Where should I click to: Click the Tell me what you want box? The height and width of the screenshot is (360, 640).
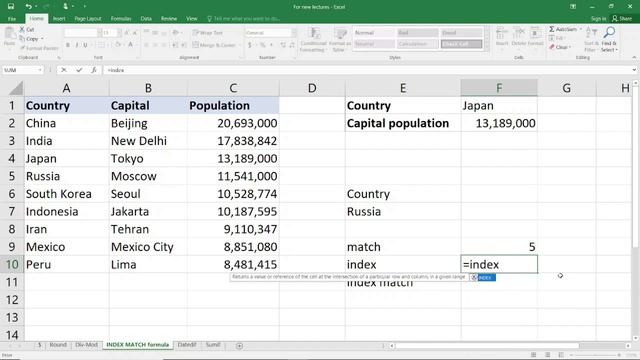tap(243, 19)
